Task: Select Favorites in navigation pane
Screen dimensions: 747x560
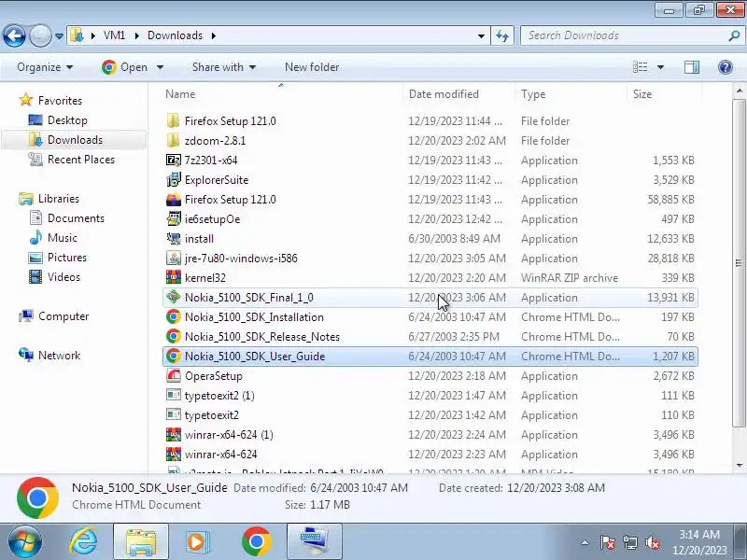Action: point(50,101)
